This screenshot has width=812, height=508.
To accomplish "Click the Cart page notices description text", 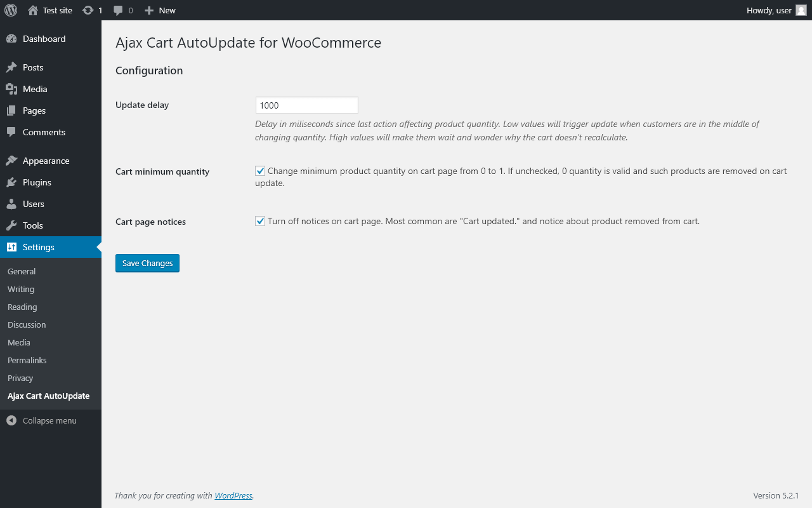I will click(x=483, y=221).
